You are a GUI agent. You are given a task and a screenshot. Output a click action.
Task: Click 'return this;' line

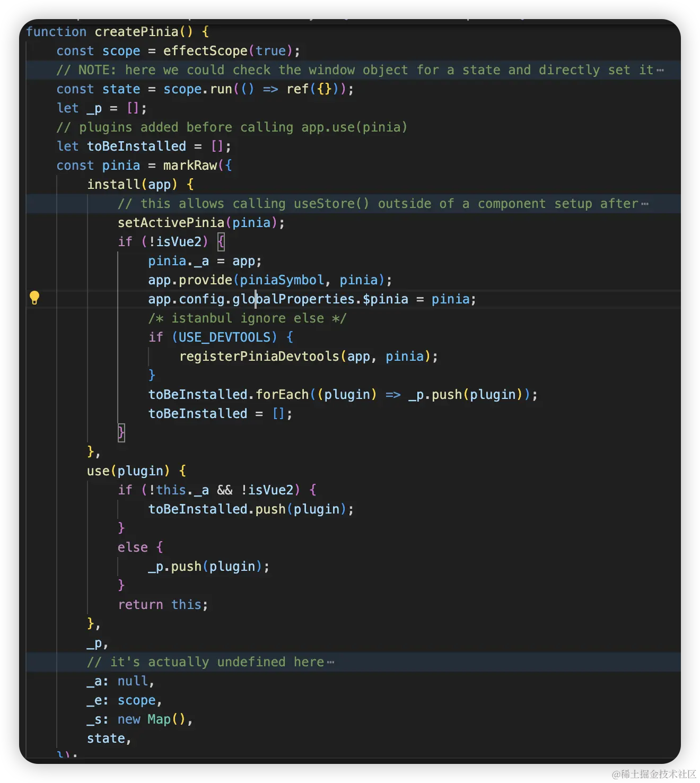click(163, 605)
